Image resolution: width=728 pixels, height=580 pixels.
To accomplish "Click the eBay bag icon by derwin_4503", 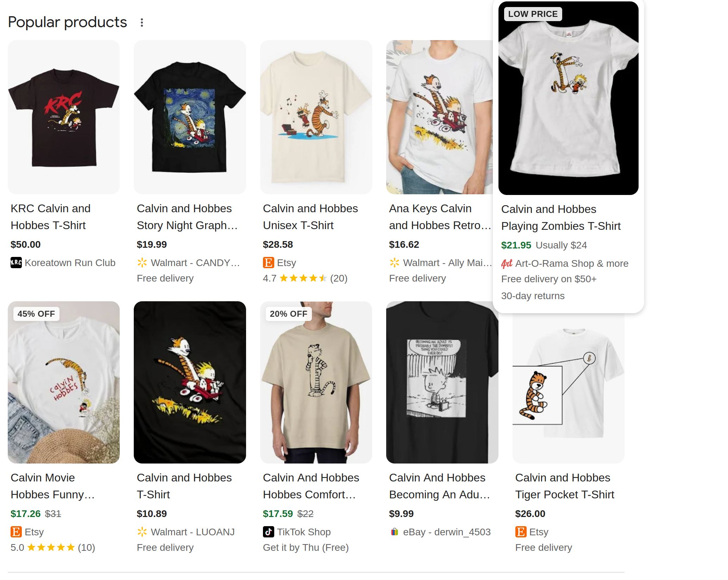I will point(395,532).
